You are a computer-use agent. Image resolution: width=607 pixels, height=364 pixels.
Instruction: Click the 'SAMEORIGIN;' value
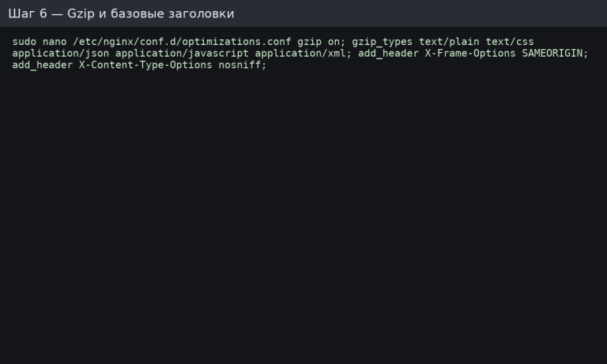pos(555,53)
